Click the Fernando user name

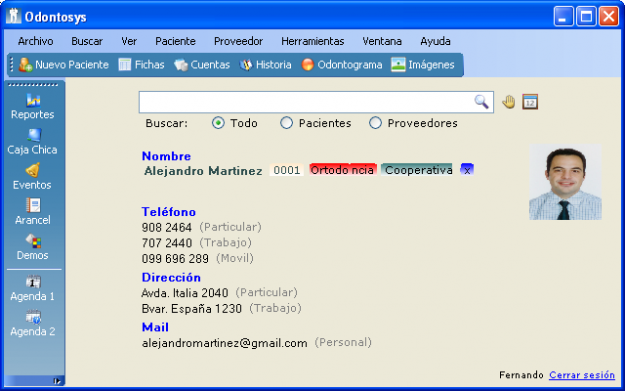pyautogui.click(x=521, y=375)
